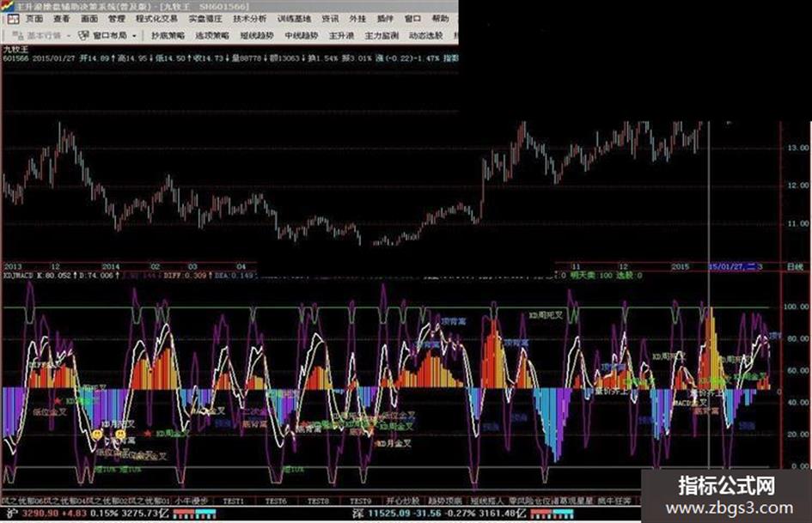Open the 页面 menu
The width and height of the screenshot is (812, 523).
point(34,19)
